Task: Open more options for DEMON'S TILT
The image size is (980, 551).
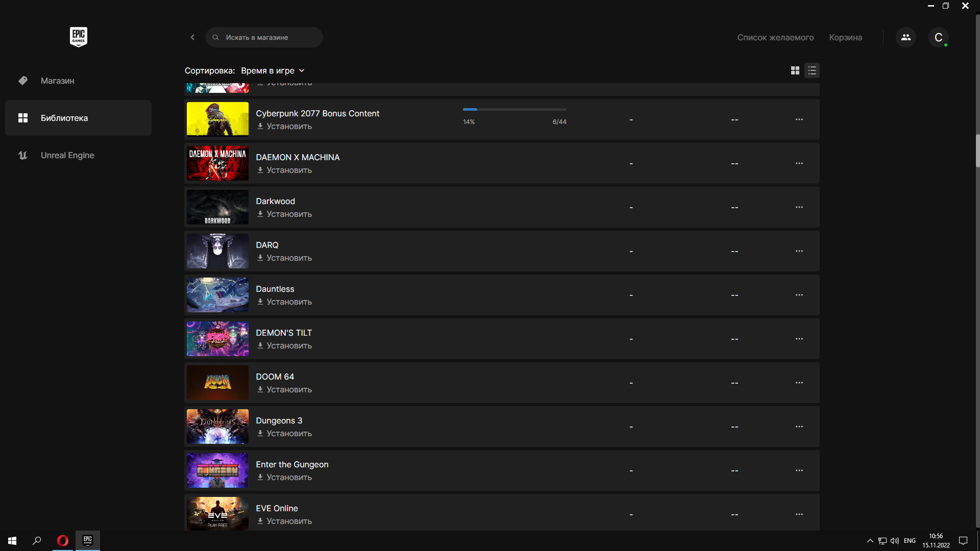Action: pos(799,339)
